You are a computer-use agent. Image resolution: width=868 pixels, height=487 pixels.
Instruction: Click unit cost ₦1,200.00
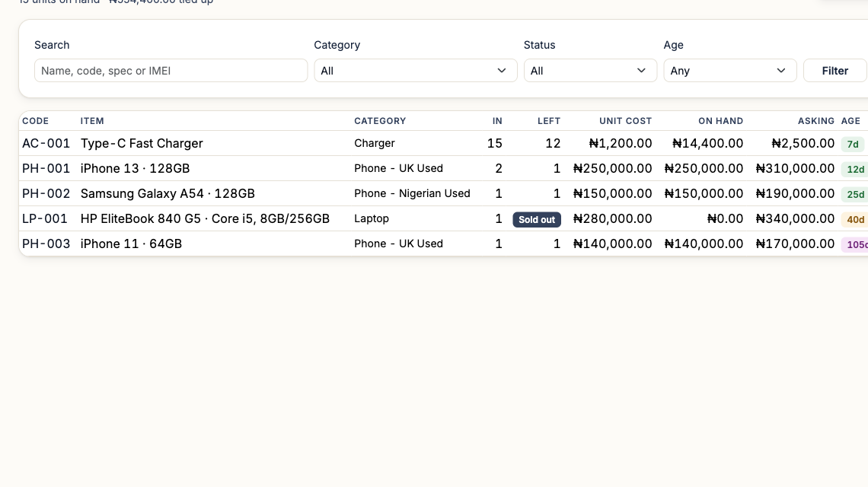[621, 143]
